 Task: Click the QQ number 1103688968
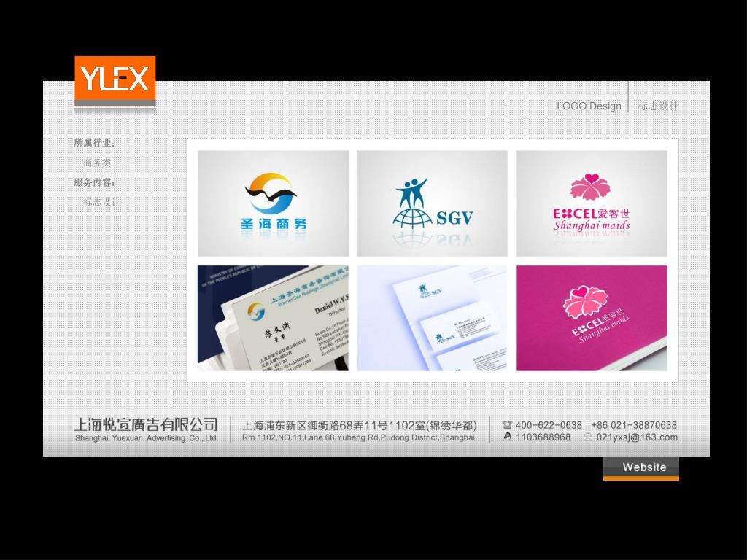coord(543,437)
